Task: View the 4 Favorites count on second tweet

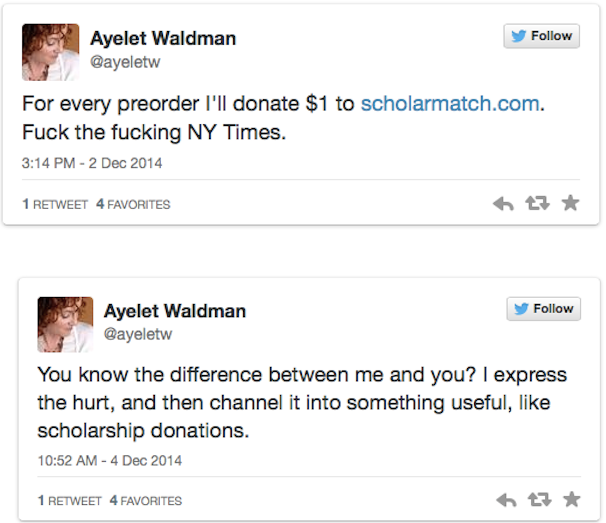Action: 145,500
